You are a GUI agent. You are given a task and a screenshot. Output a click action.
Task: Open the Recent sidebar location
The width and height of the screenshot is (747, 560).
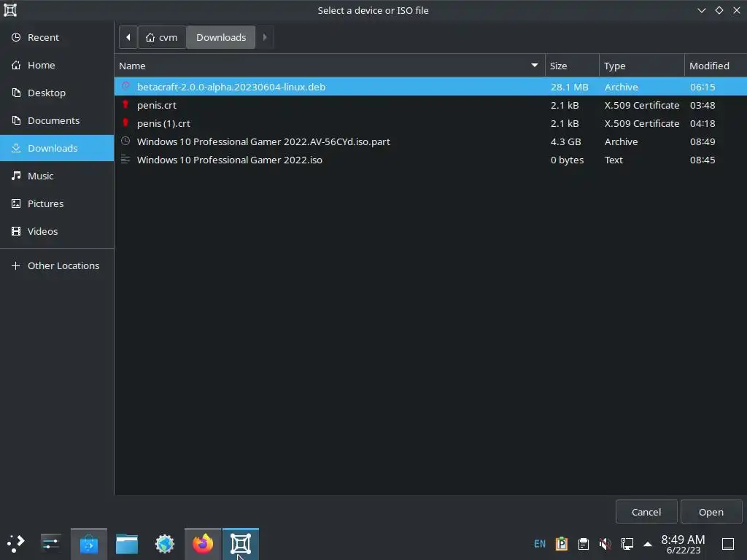tap(57, 37)
